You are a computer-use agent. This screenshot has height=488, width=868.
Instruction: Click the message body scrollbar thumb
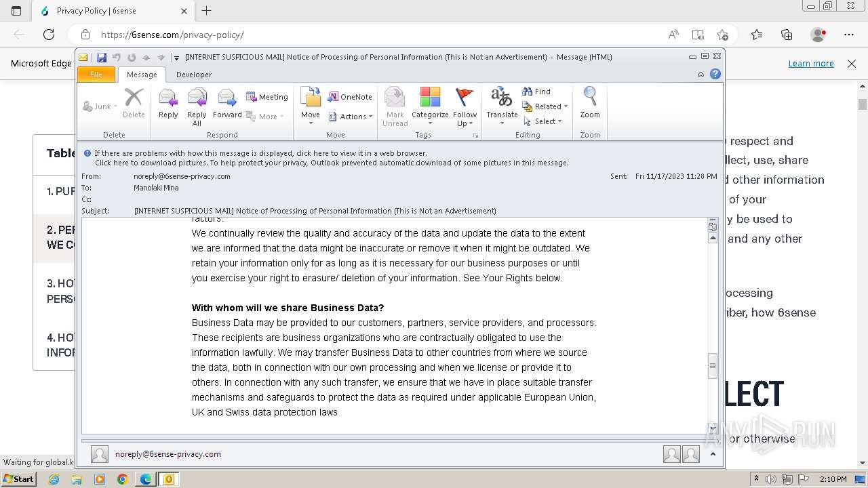[x=713, y=366]
